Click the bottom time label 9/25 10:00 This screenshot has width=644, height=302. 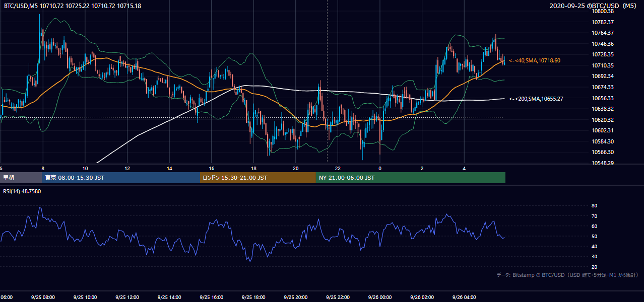pos(85,297)
